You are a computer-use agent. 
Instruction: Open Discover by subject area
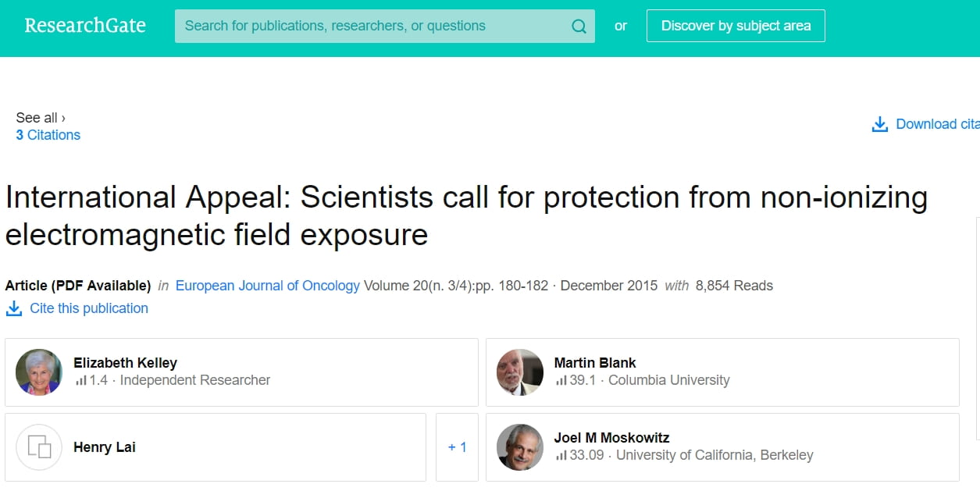[x=736, y=26]
